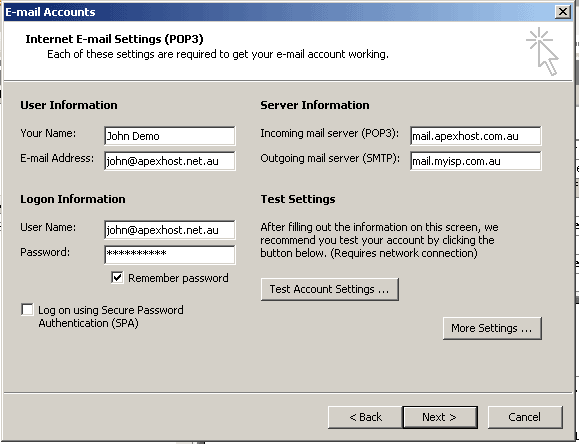Edit the Incoming mail server (POP3) field
Image resolution: width=579 pixels, height=444 pixels.
(476, 136)
